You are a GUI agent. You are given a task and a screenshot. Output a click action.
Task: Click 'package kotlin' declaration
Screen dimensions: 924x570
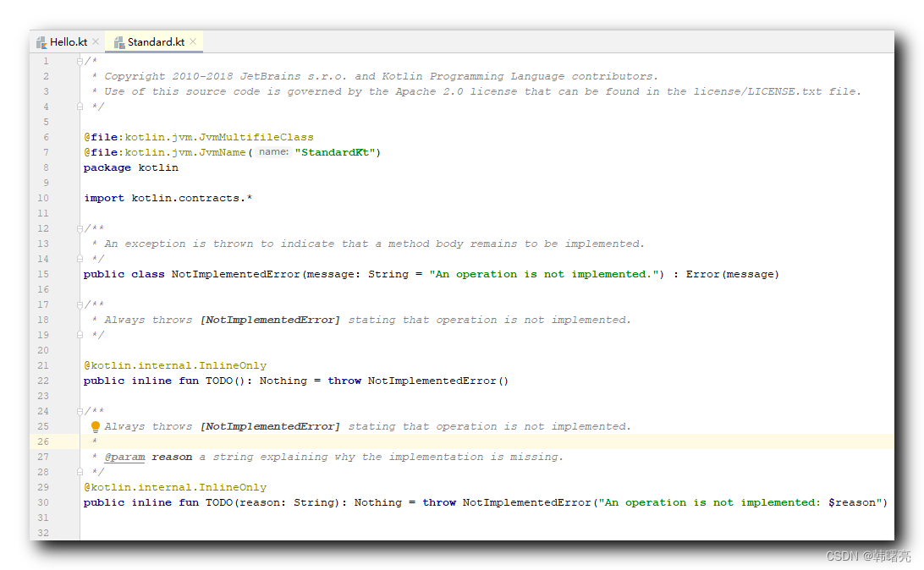131,167
